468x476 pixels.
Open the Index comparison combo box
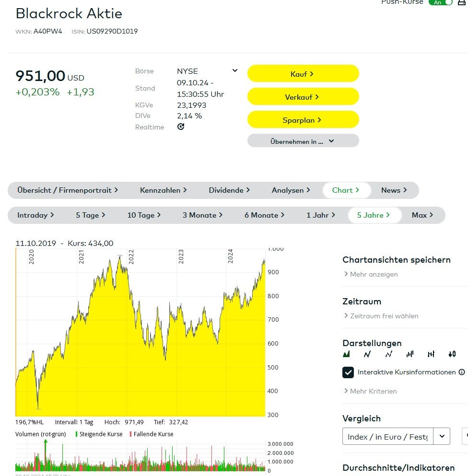pyautogui.click(x=441, y=437)
